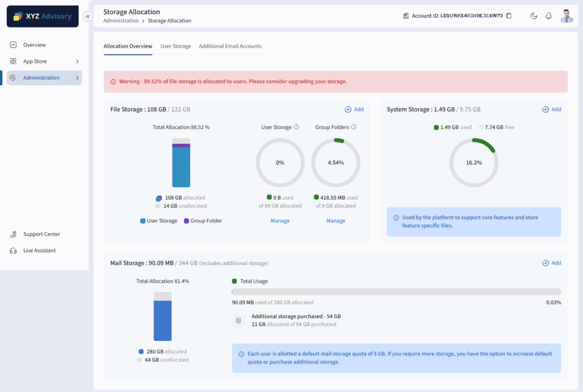Click the User Storage info icon
Viewport: 583px width, 392px height.
tap(296, 127)
